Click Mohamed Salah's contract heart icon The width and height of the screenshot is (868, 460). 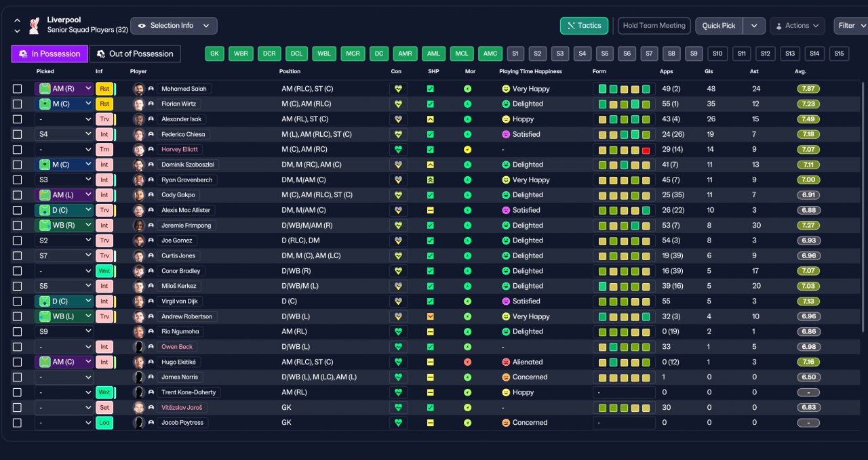(399, 89)
